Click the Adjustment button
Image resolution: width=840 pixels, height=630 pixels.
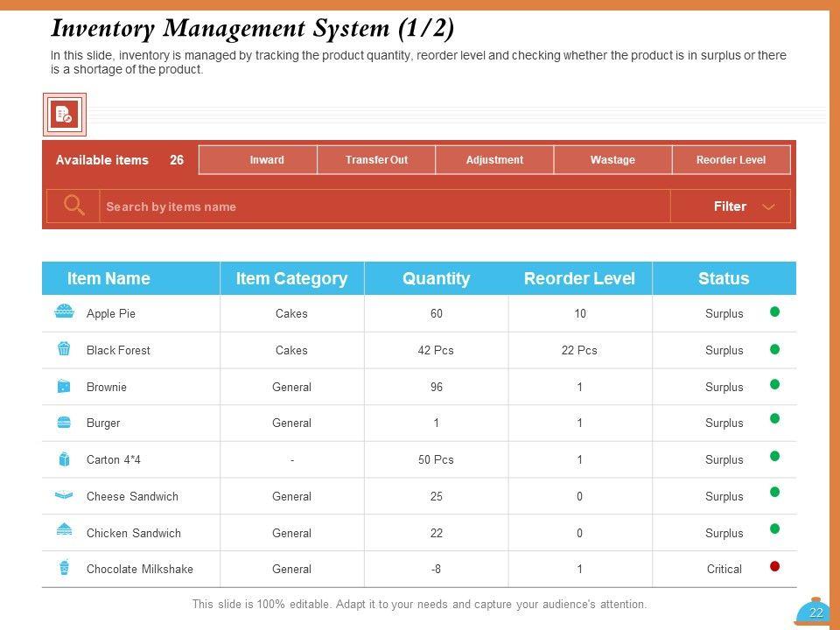[x=494, y=160]
